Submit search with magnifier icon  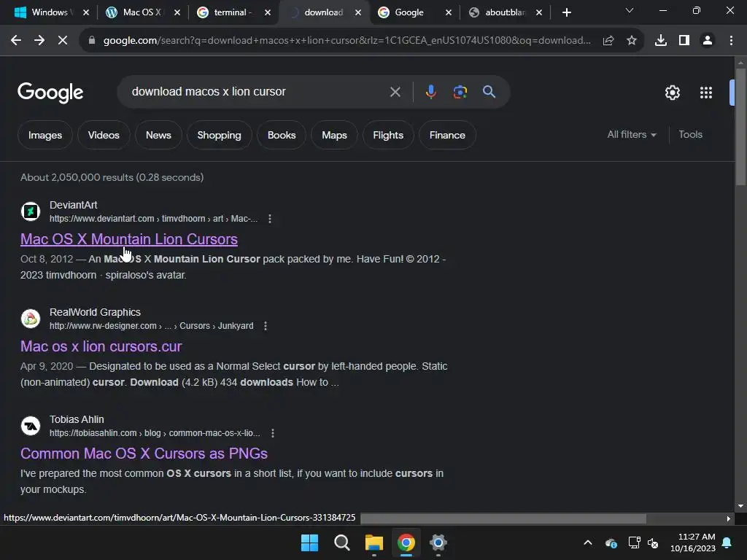coord(489,91)
